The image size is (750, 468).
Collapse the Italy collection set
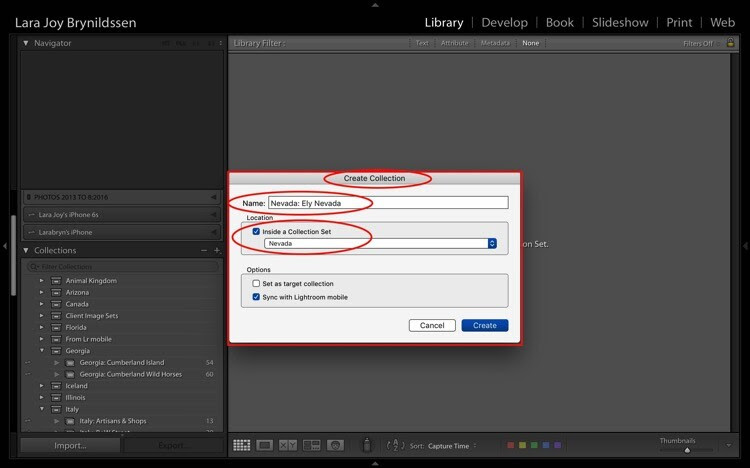click(42, 409)
